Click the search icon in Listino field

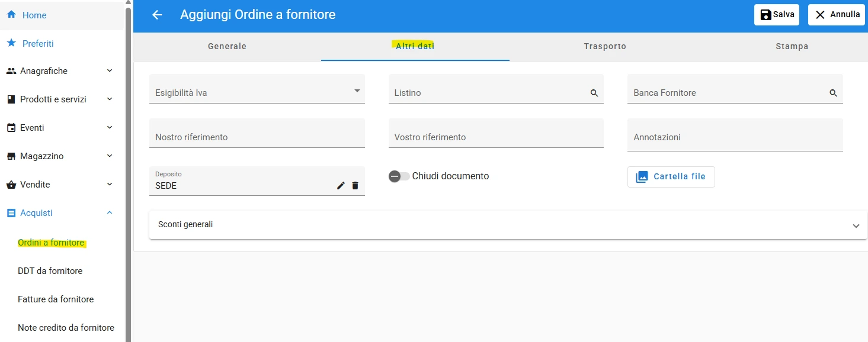[x=594, y=93]
